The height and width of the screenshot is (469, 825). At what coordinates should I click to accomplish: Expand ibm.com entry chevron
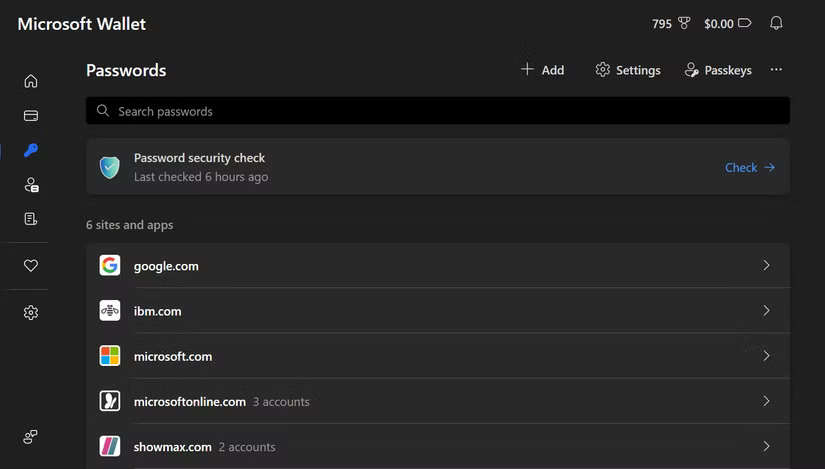767,311
